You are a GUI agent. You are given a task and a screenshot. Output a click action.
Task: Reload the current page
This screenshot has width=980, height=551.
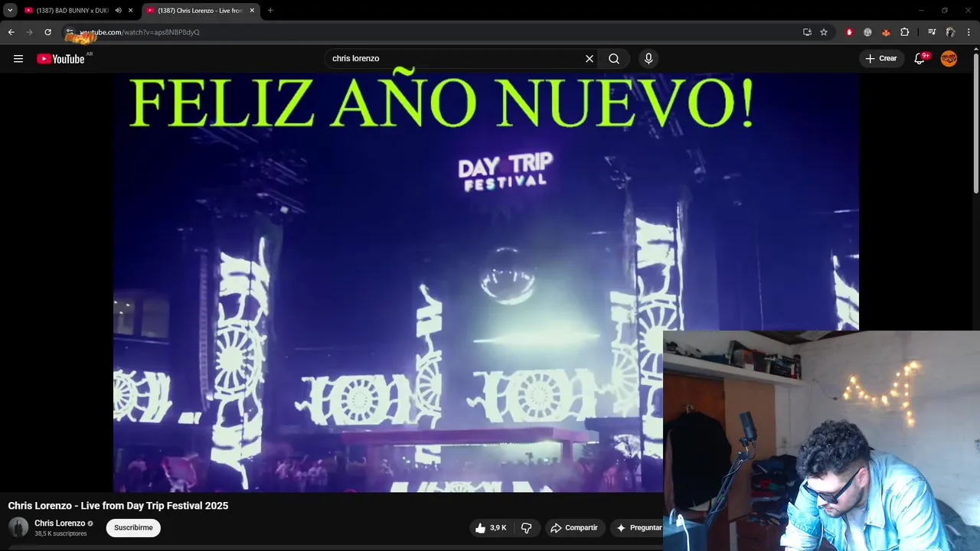pyautogui.click(x=47, y=32)
